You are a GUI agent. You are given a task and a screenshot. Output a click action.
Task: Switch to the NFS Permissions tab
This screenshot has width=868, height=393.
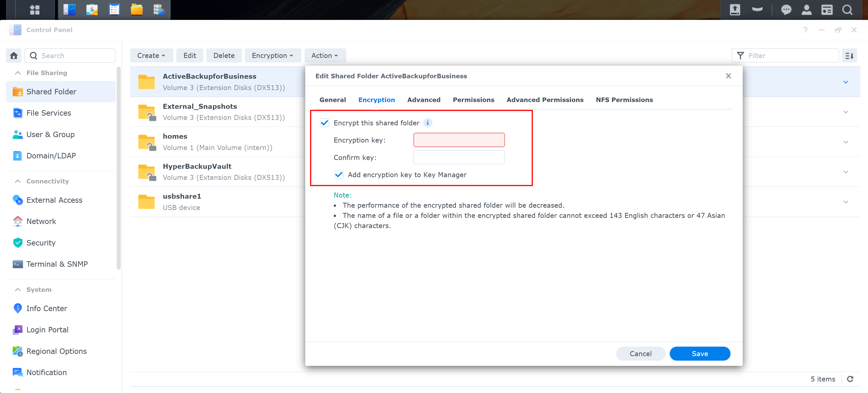point(624,100)
